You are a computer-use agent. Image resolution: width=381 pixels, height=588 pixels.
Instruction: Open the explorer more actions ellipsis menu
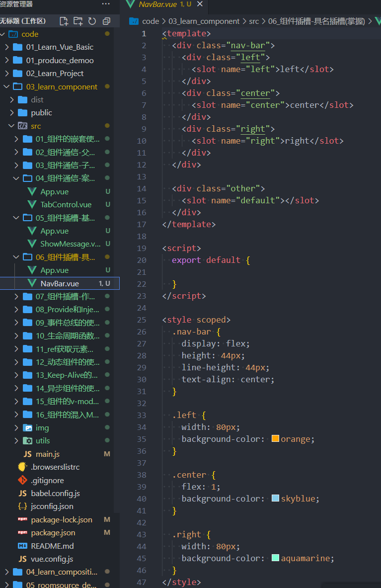[x=106, y=4]
